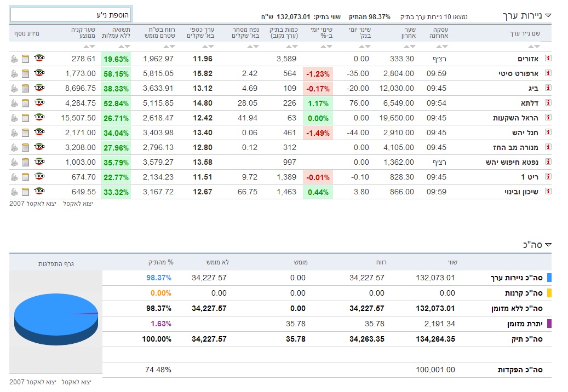568x392 pixels.
Task: Click the מסחר trade icon for מנורה מב החז
Action: 39,148
